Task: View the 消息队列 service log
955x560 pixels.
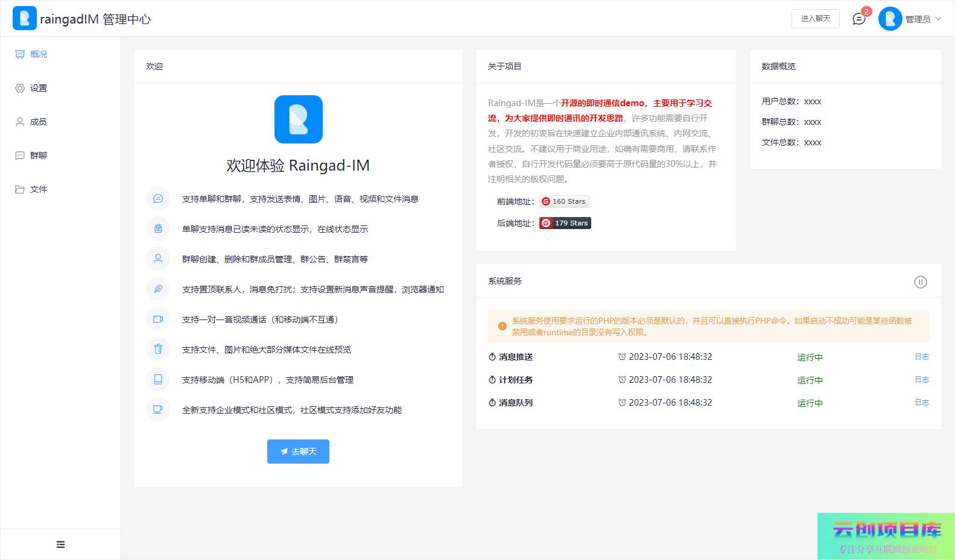Action: coord(921,403)
